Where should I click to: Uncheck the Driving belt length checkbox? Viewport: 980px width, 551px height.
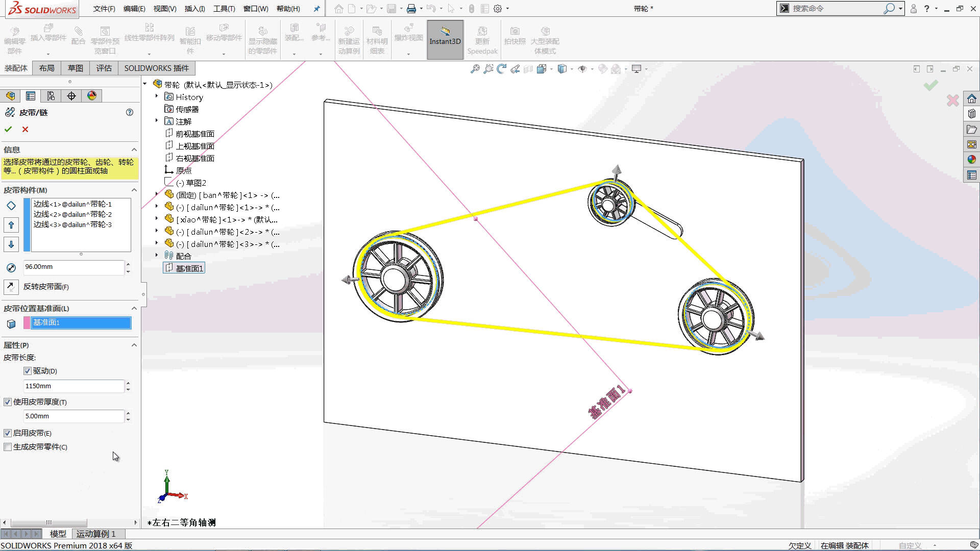point(28,371)
